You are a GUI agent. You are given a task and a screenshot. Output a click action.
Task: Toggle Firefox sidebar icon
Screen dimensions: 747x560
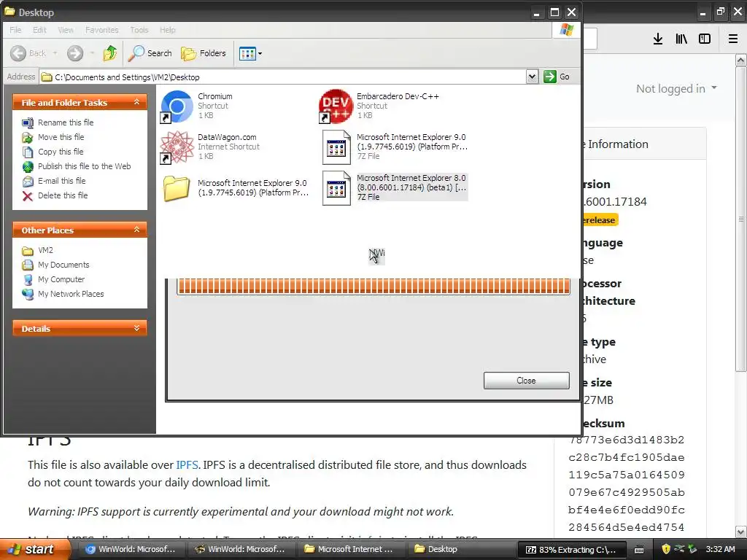click(x=705, y=39)
